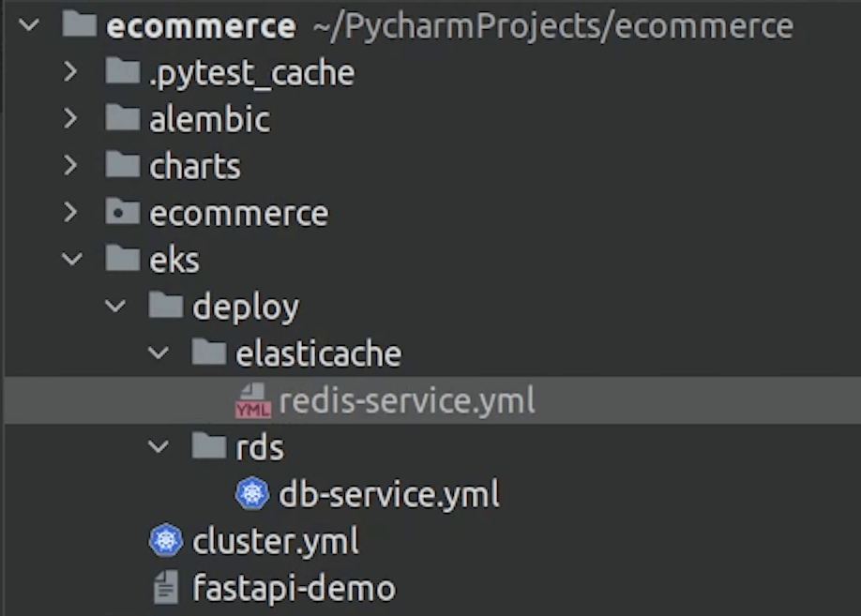The width and height of the screenshot is (861, 616).
Task: Click the YML file icon for redis-service.yml
Action: pyautogui.click(x=251, y=400)
